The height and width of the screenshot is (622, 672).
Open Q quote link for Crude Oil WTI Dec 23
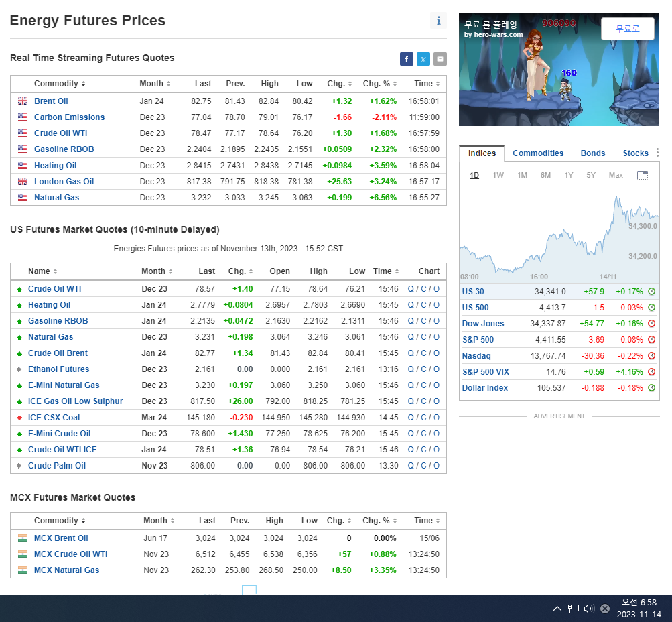pos(411,289)
